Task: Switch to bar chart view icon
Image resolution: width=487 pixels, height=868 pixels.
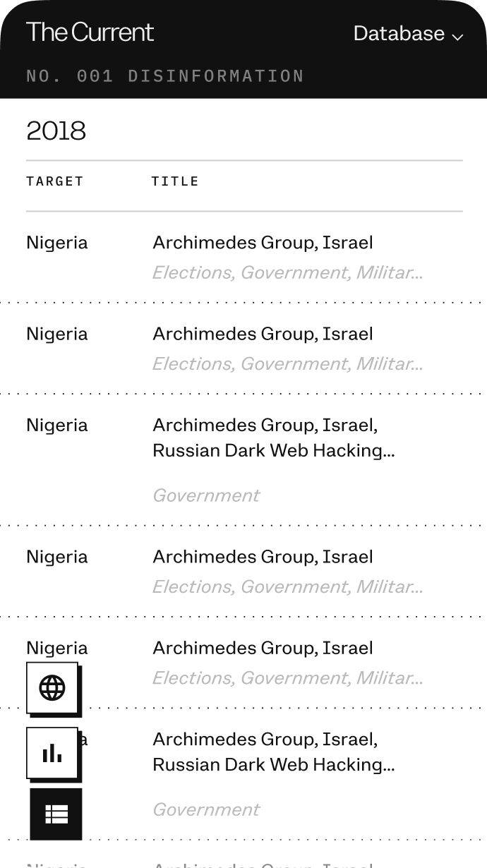Action: [52, 753]
